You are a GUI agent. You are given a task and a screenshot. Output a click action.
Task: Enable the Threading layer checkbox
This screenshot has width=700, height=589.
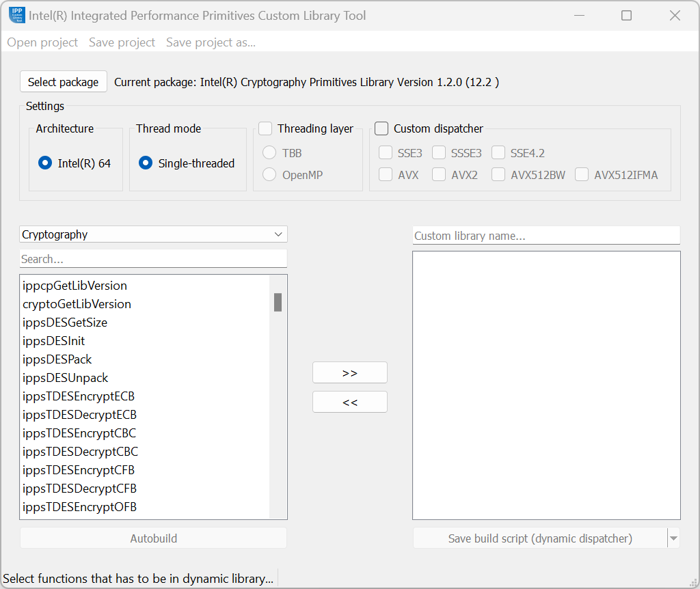pos(265,128)
